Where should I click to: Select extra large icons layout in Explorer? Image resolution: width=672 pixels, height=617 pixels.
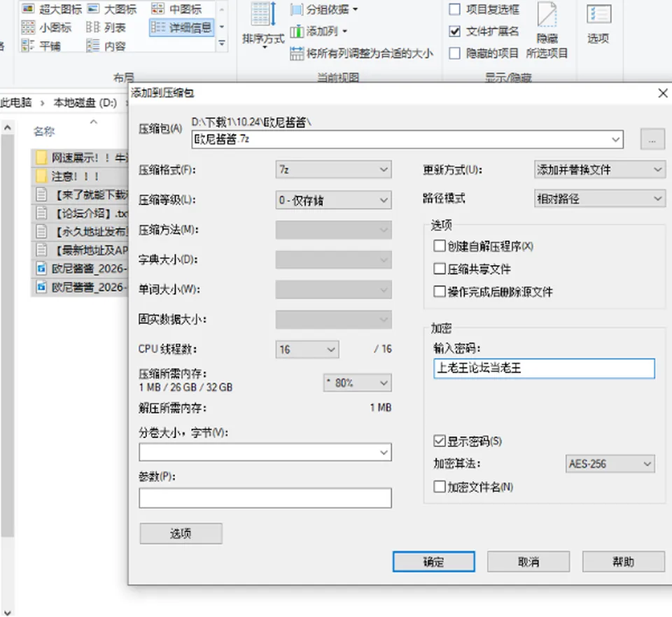coord(51,9)
